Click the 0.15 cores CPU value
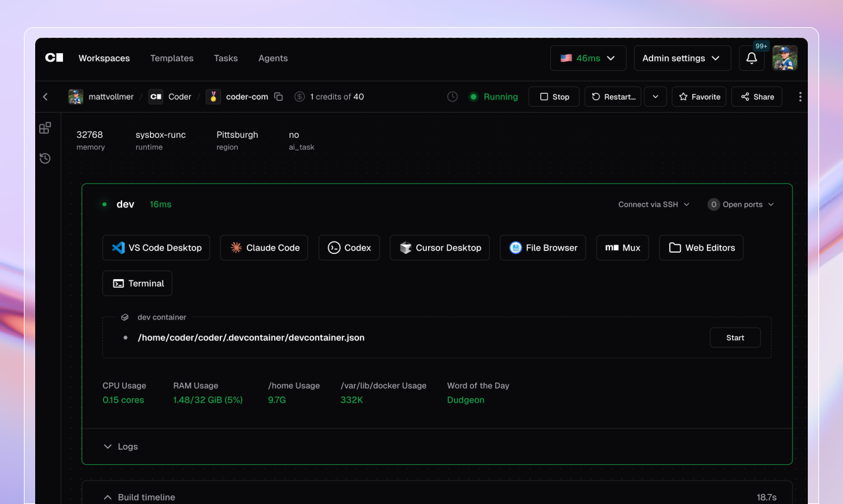 (x=123, y=400)
